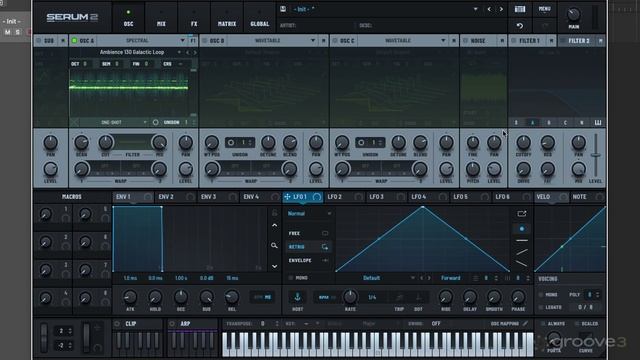Click the zoom magnifier in ENV 1
640x360 pixels.
pos(274,246)
